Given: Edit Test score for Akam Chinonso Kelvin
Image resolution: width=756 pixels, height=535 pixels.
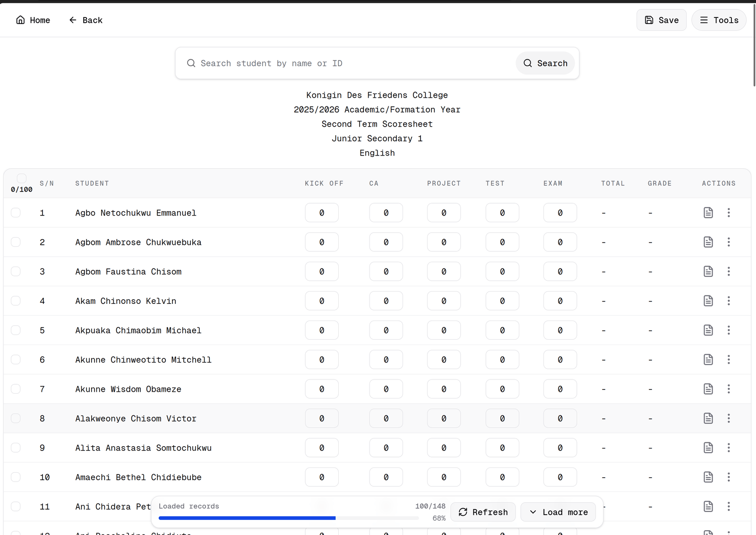Looking at the screenshot, I should tap(502, 301).
